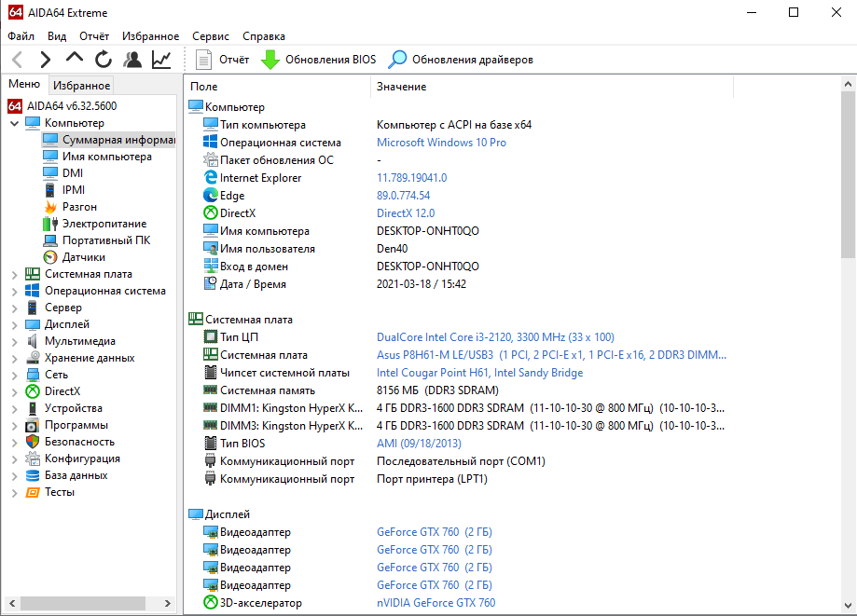
Task: Open the Вид menu
Action: 57,36
